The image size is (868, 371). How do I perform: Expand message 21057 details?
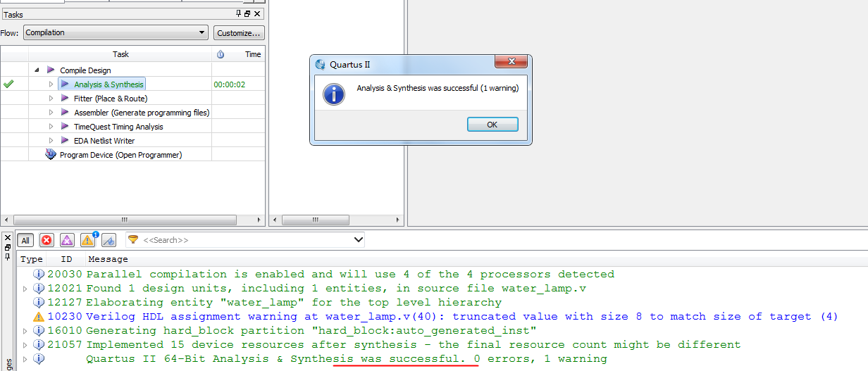point(25,345)
